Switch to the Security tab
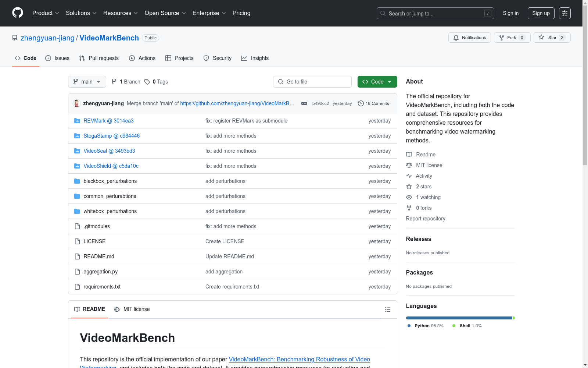 (x=218, y=58)
